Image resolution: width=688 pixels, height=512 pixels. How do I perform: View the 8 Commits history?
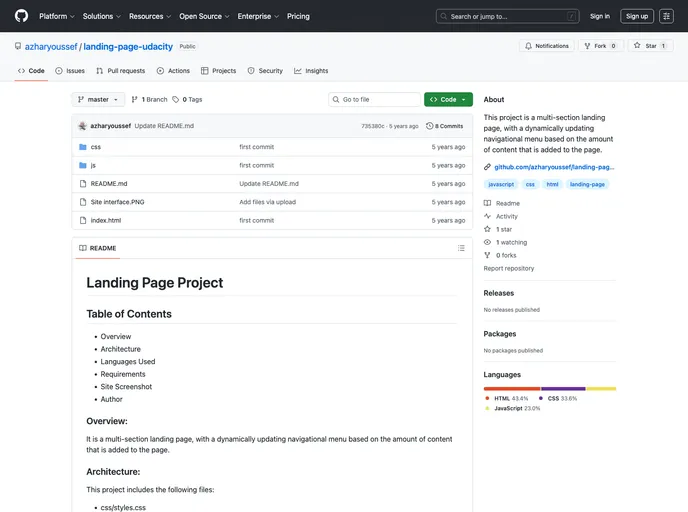point(445,126)
